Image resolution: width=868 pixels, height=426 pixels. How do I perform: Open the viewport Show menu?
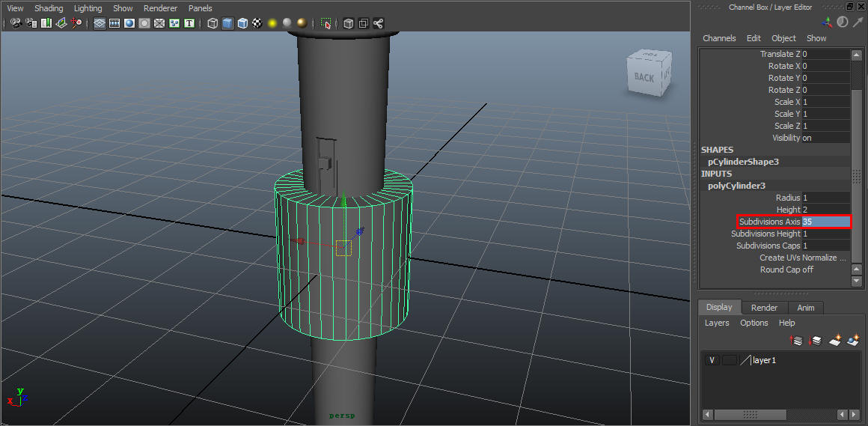(x=123, y=8)
